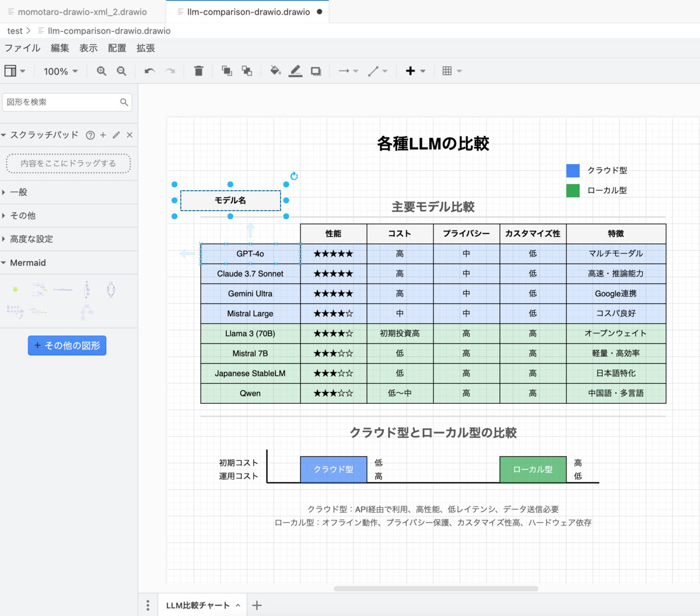
Task: Select the プライバシー column header
Action: tap(466, 233)
